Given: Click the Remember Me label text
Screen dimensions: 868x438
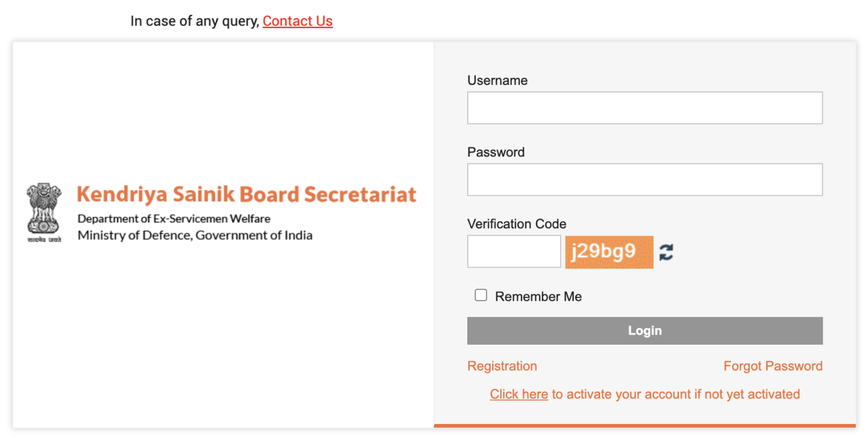Looking at the screenshot, I should tap(538, 297).
